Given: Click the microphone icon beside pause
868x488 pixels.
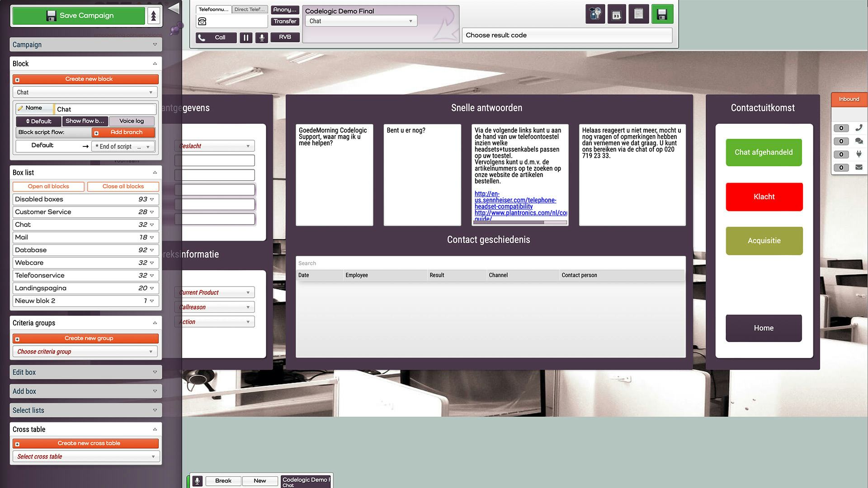Looking at the screenshot, I should coord(261,38).
